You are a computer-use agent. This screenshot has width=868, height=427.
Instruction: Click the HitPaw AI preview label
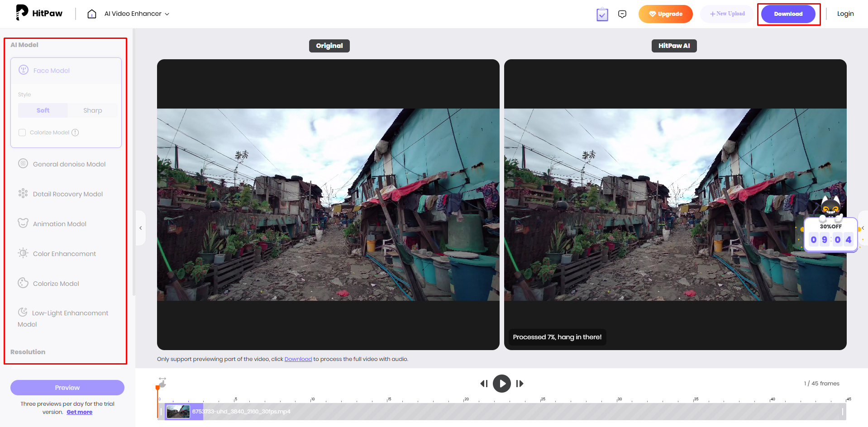click(674, 45)
